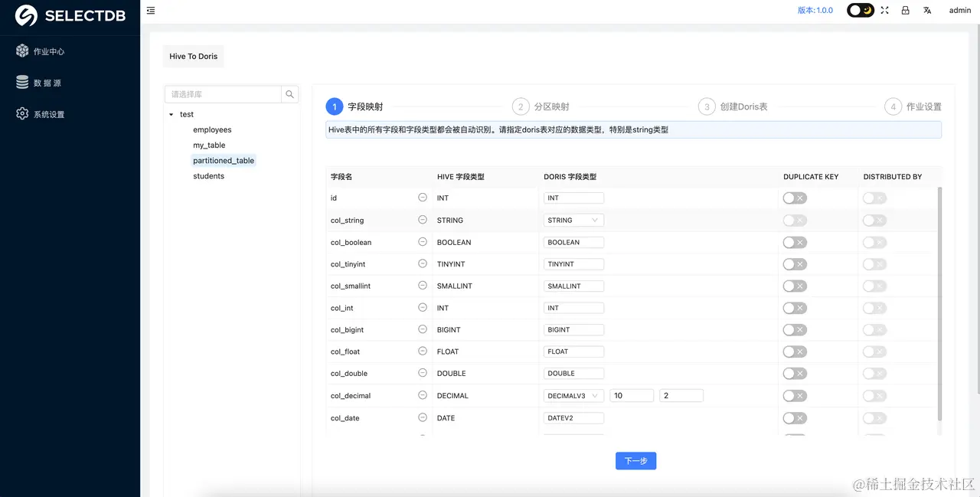The height and width of the screenshot is (497, 980).
Task: Remove the col_smallint field with minus icon
Action: coord(423,285)
